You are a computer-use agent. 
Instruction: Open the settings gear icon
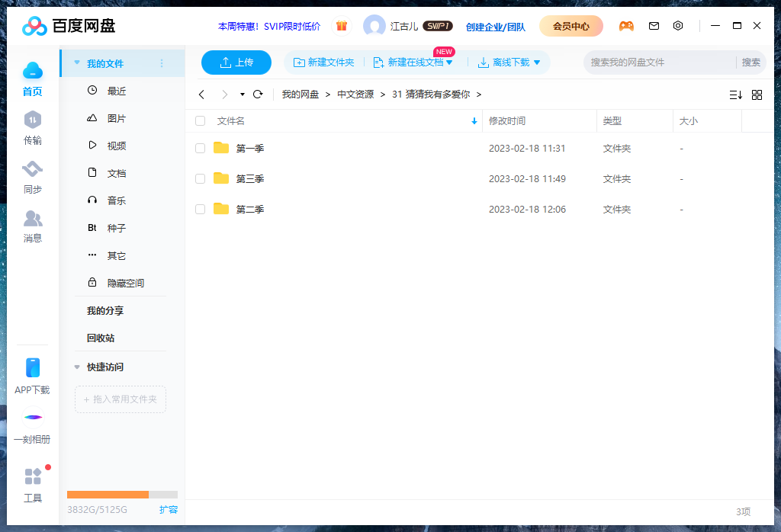[678, 25]
